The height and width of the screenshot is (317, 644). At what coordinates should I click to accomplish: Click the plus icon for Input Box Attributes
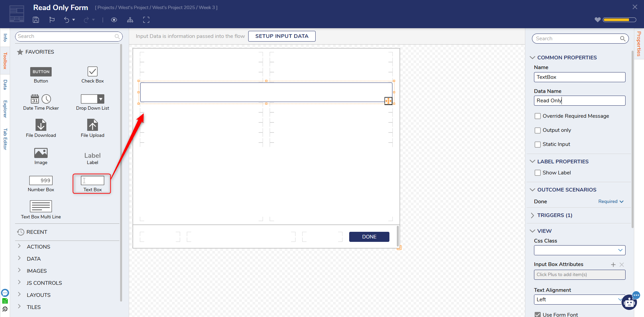click(613, 265)
